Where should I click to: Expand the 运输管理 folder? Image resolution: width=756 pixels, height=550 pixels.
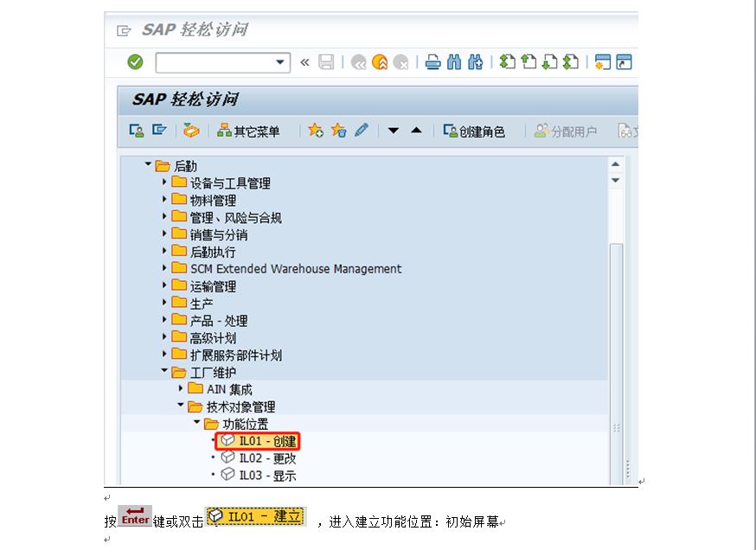click(164, 285)
